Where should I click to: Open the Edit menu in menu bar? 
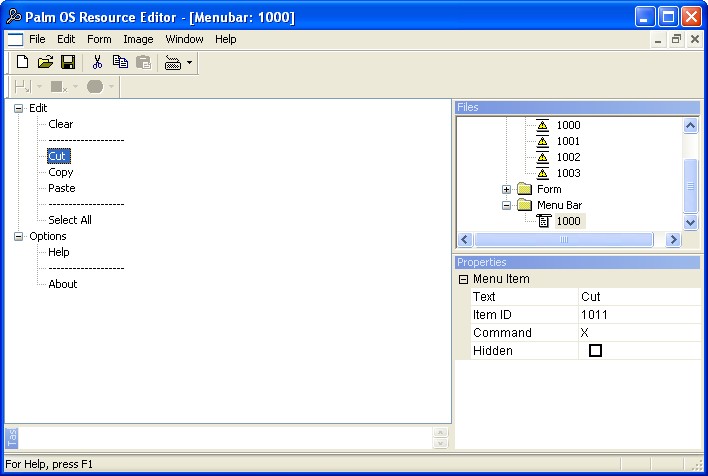(66, 39)
